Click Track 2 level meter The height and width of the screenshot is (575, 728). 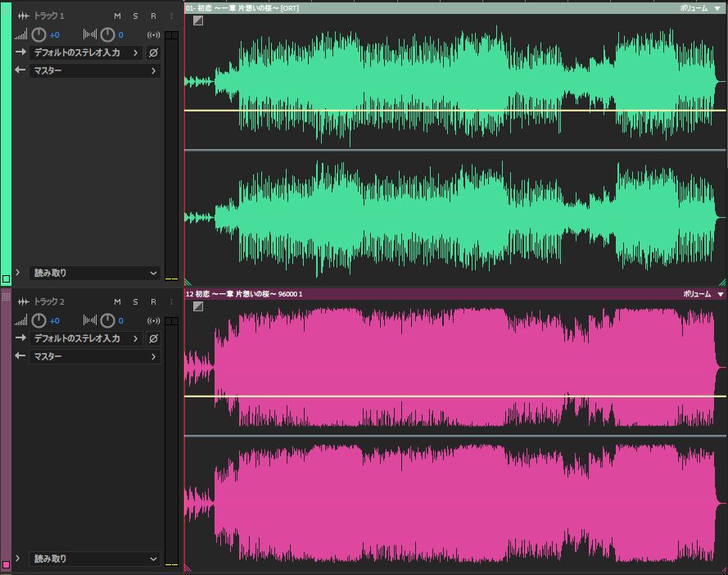(x=171, y=442)
